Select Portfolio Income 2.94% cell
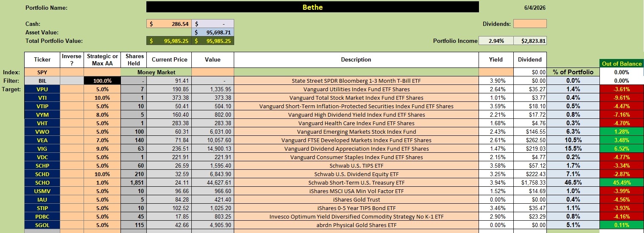The image size is (644, 233). click(x=496, y=41)
